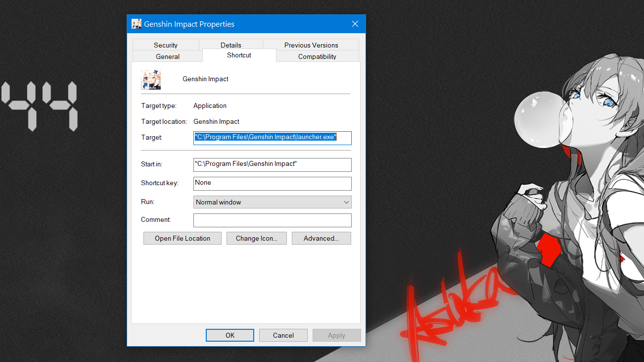Viewport: 644px width, 362px height.
Task: Close the Genshin Impact Properties dialog
Action: pos(355,24)
